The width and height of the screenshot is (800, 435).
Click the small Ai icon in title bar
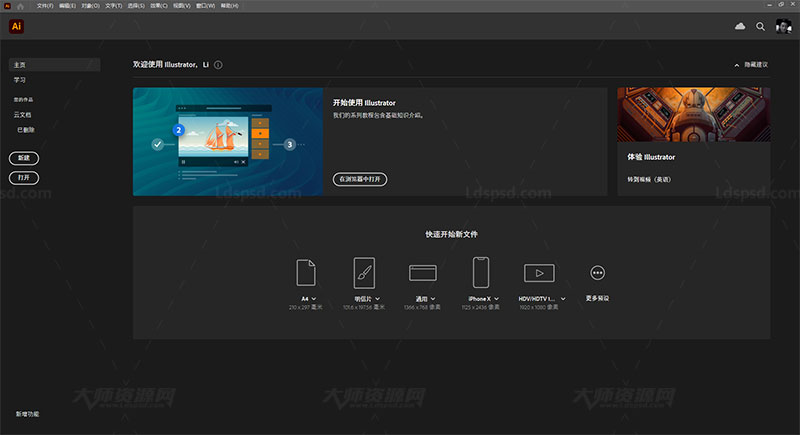(x=7, y=6)
